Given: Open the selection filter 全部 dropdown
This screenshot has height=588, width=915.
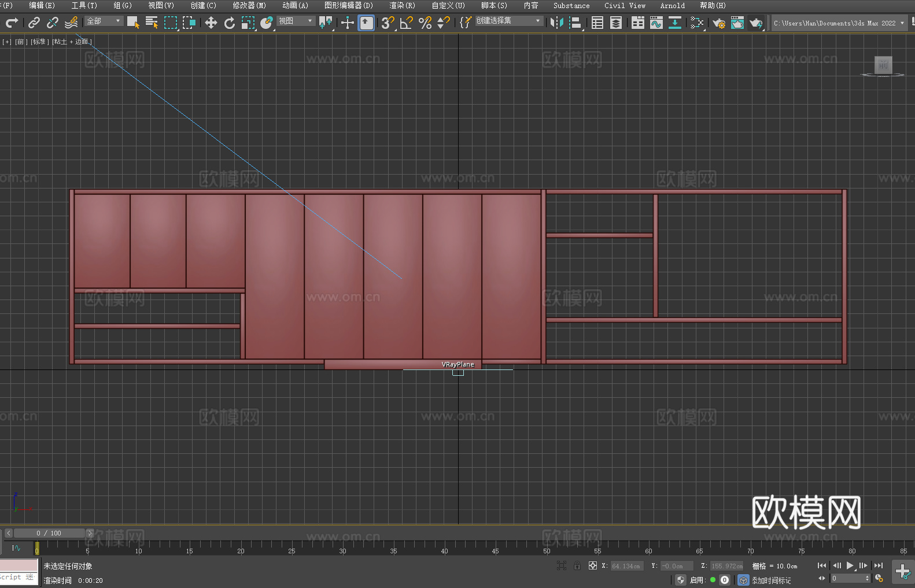Looking at the screenshot, I should pos(104,21).
